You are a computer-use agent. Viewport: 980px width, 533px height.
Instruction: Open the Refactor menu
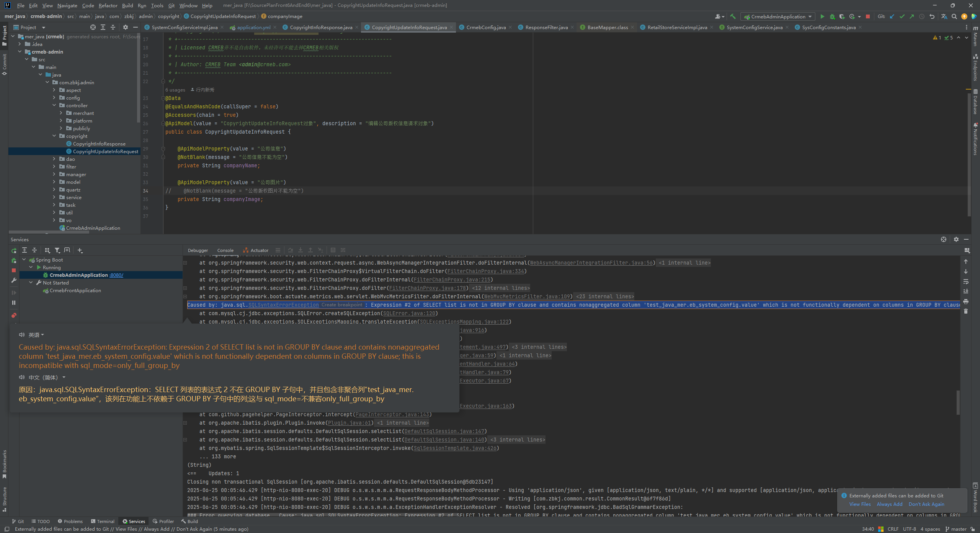(x=108, y=5)
